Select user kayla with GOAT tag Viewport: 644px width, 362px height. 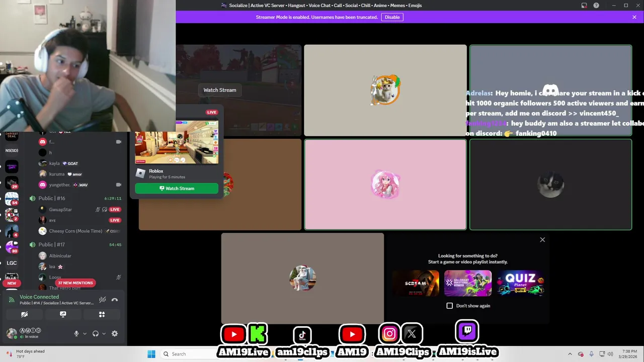coord(54,163)
